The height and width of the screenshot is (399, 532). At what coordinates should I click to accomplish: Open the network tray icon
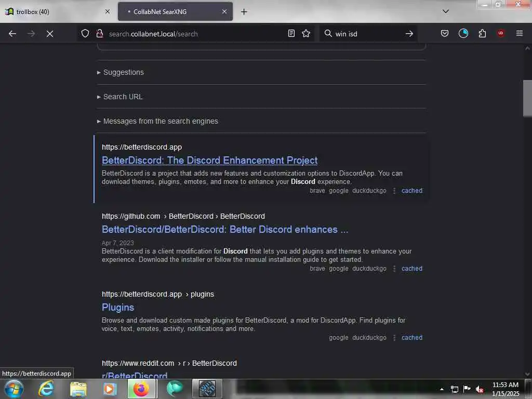454,389
